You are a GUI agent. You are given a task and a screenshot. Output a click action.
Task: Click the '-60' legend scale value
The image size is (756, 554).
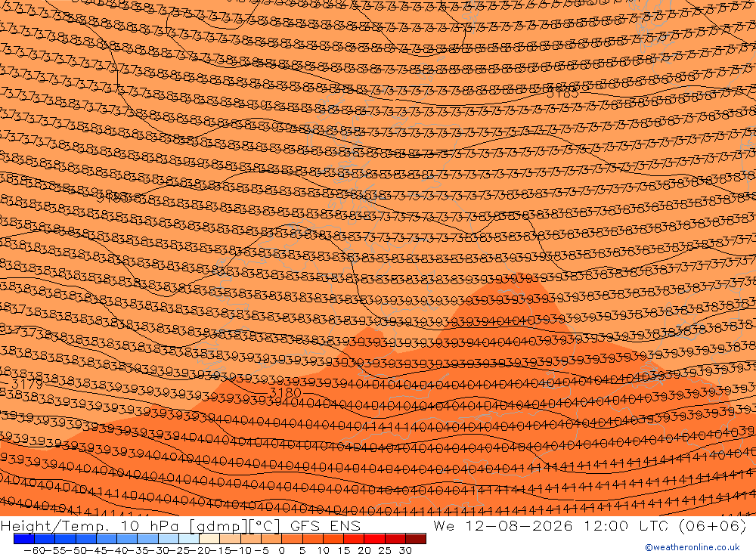tap(34, 550)
